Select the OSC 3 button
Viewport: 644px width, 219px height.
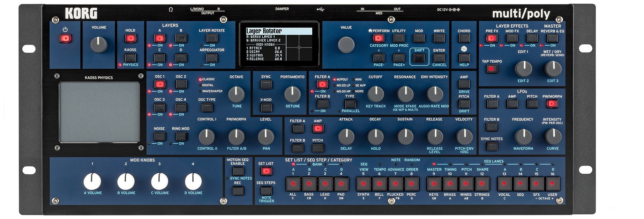coord(159,107)
